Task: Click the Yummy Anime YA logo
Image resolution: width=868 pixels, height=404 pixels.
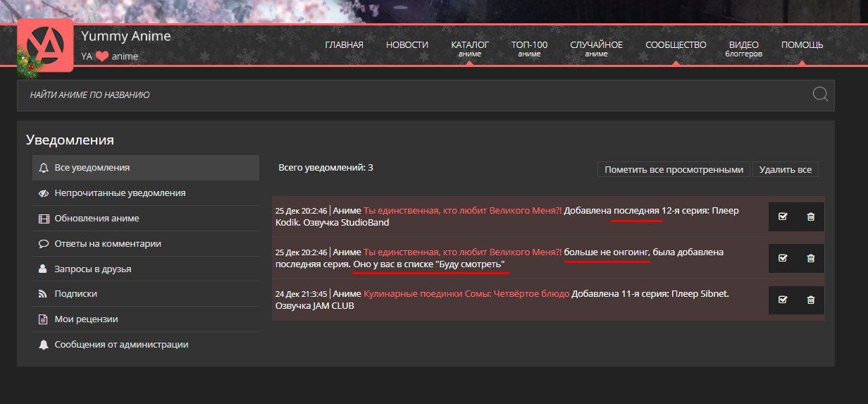Action: click(x=45, y=46)
